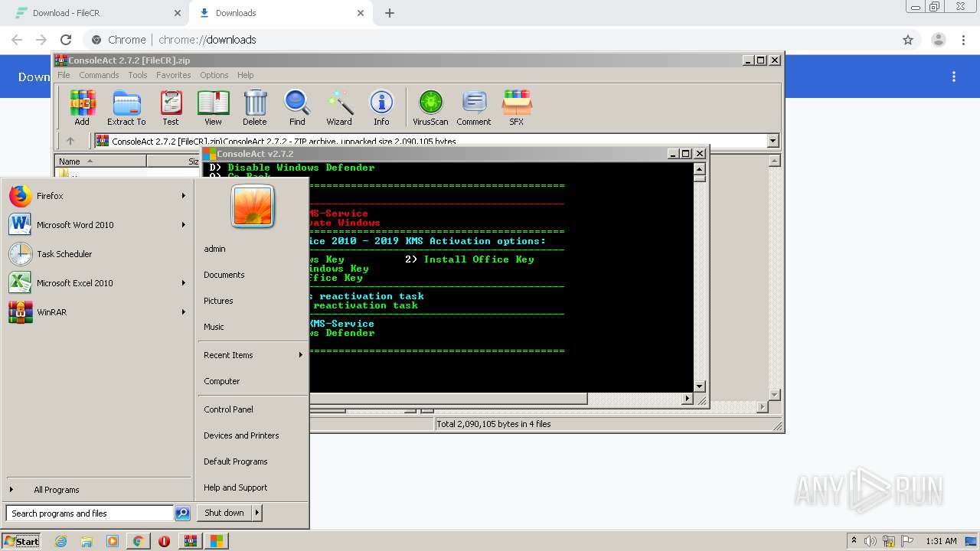The width and height of the screenshot is (980, 551).
Task: Click the user account picture in Start menu
Action: [x=253, y=206]
